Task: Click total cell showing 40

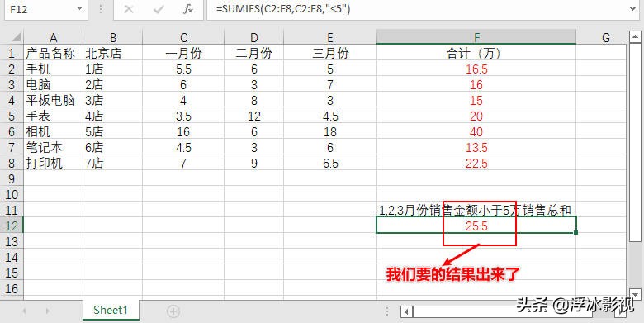Action: 476,131
